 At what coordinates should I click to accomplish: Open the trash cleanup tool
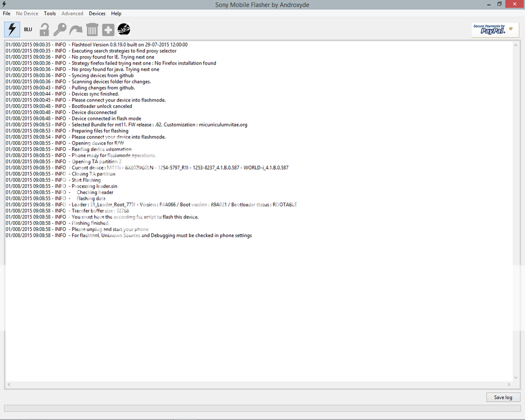pos(92,29)
